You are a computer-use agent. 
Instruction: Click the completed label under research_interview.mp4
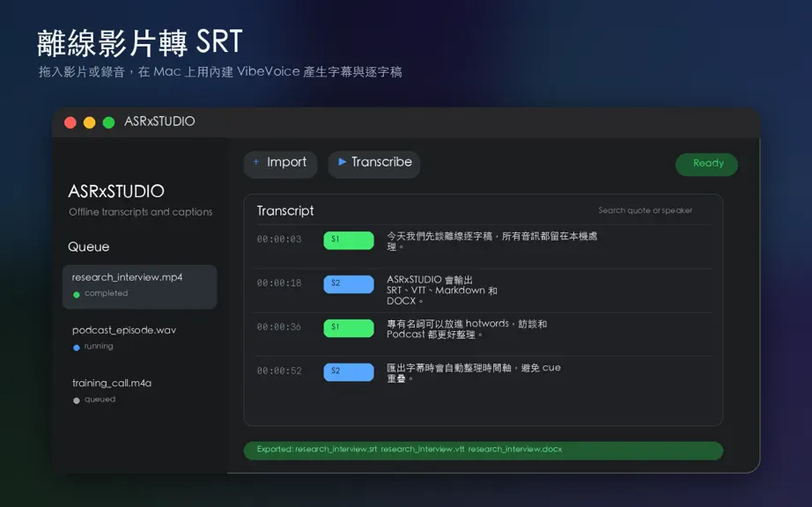107,293
